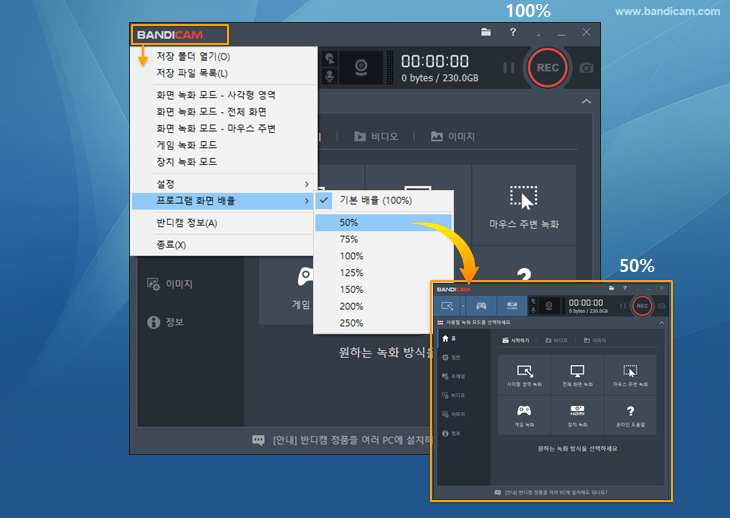Screen dimensions: 730x518
Task: Toggle mouse cursor effect icon in the 100% window
Action: (329, 59)
